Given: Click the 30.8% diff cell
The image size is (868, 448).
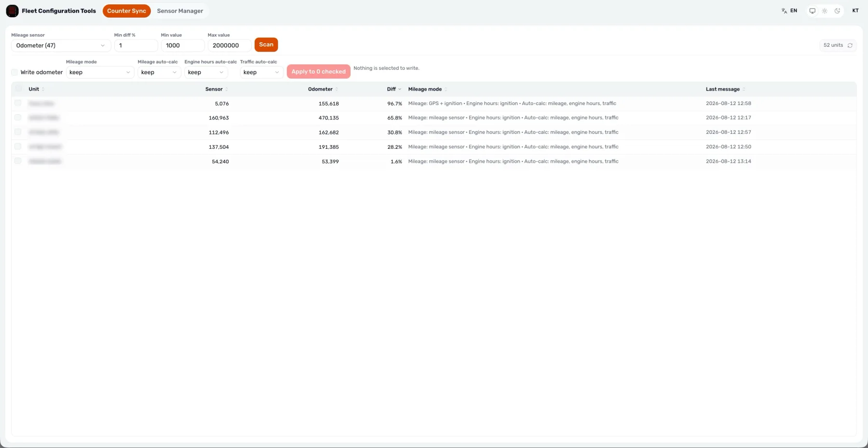Looking at the screenshot, I should tap(394, 132).
